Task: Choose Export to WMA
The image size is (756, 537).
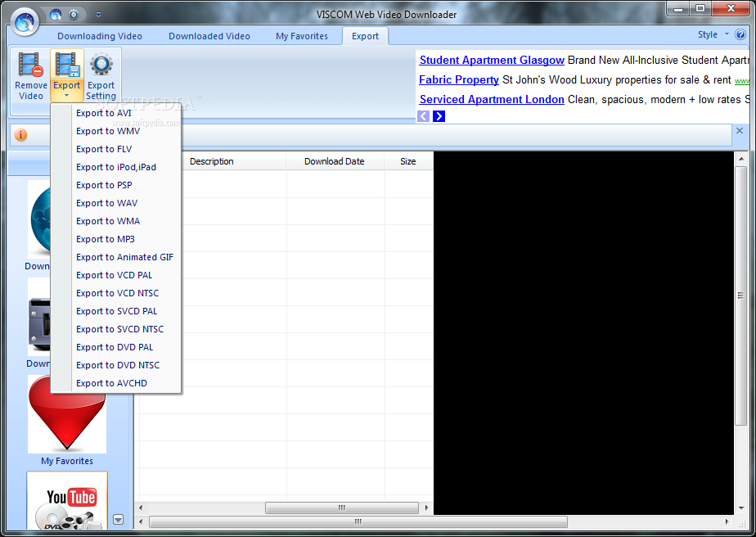Action: pos(115,221)
